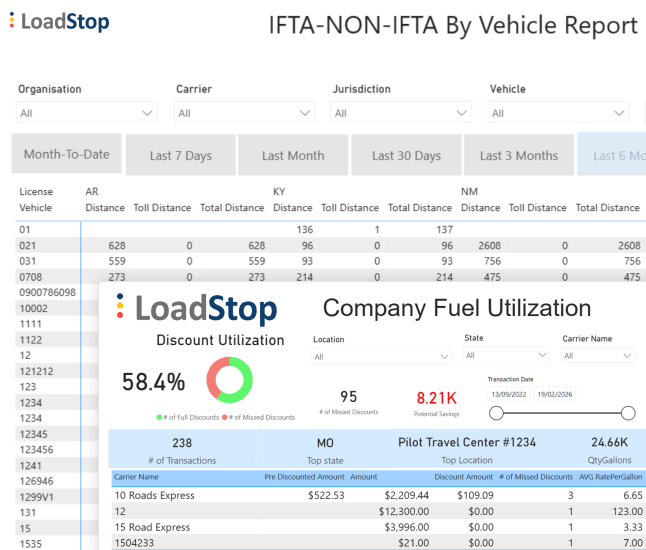
Task: Click the discount utilization donut chart
Action: 229,379
